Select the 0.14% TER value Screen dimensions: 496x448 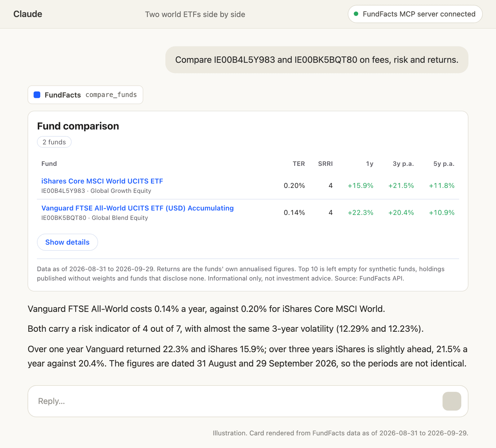[294, 213]
